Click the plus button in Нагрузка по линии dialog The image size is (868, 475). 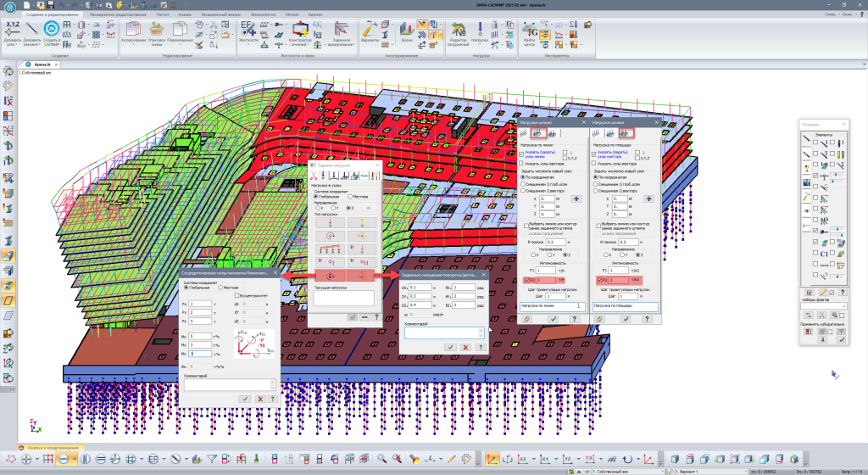tap(576, 198)
